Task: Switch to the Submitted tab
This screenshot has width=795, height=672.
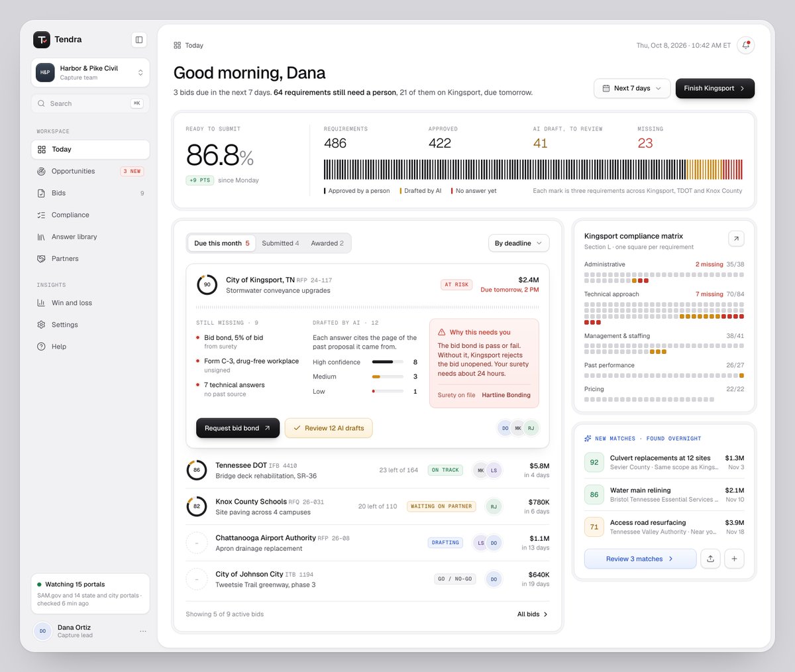Action: (280, 243)
